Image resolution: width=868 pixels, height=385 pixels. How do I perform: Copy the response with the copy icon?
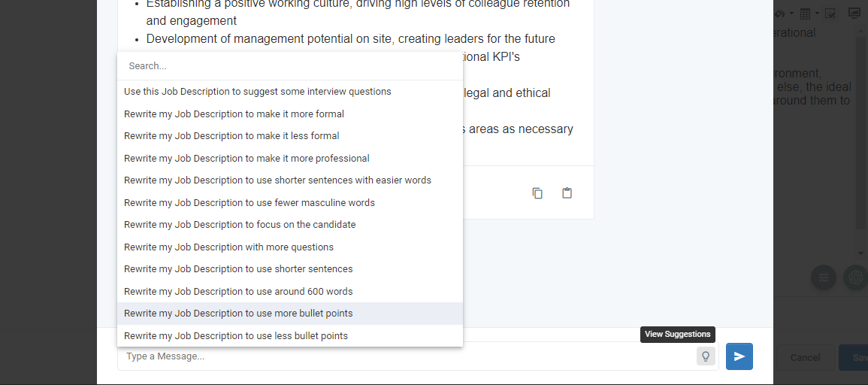[537, 192]
